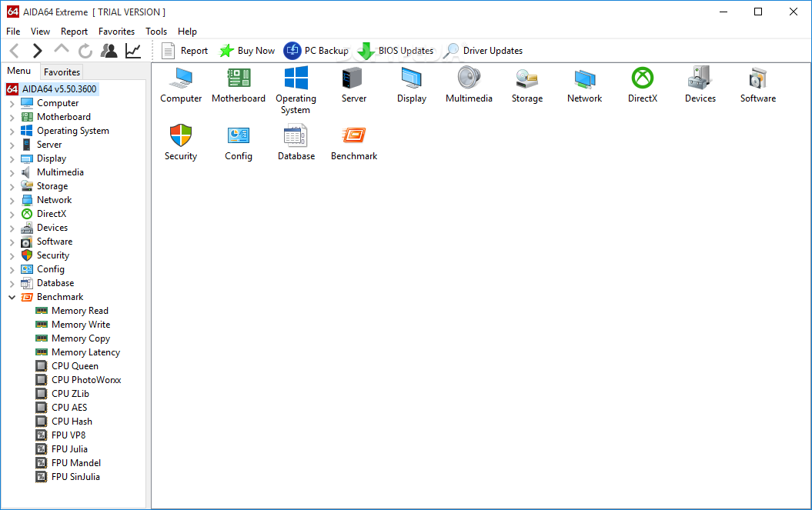Viewport: 812px width, 510px height.
Task: Select CPU AES benchmark in tree
Action: click(69, 408)
